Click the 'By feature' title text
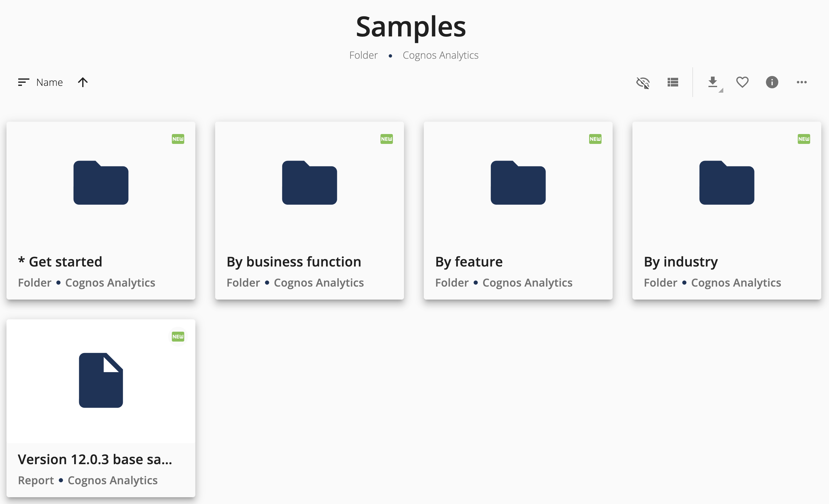Screen dimensions: 829x504 (469, 262)
